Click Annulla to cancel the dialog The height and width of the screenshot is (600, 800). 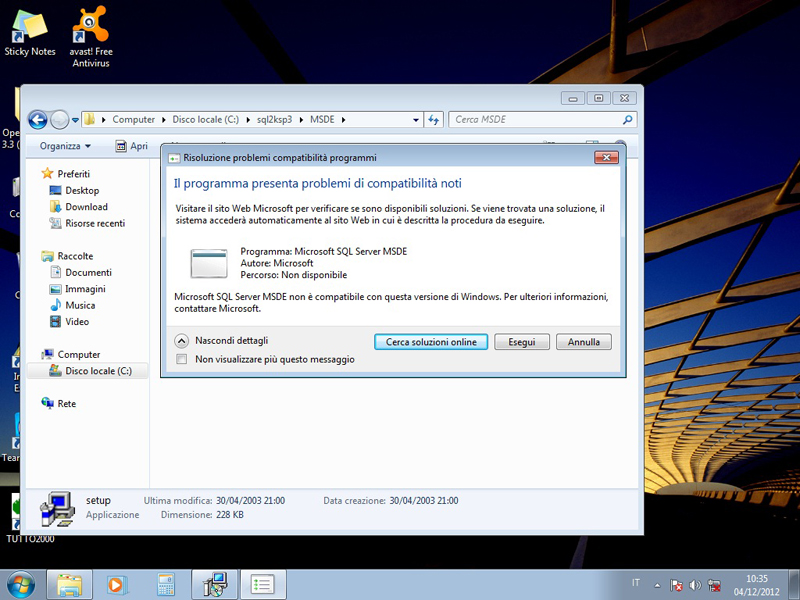pyautogui.click(x=584, y=342)
